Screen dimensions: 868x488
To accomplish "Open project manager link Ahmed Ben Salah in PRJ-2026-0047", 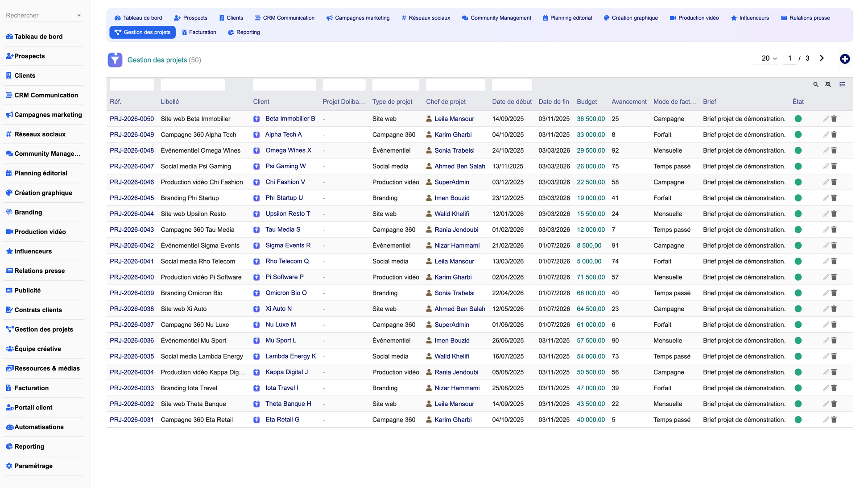I will point(460,166).
